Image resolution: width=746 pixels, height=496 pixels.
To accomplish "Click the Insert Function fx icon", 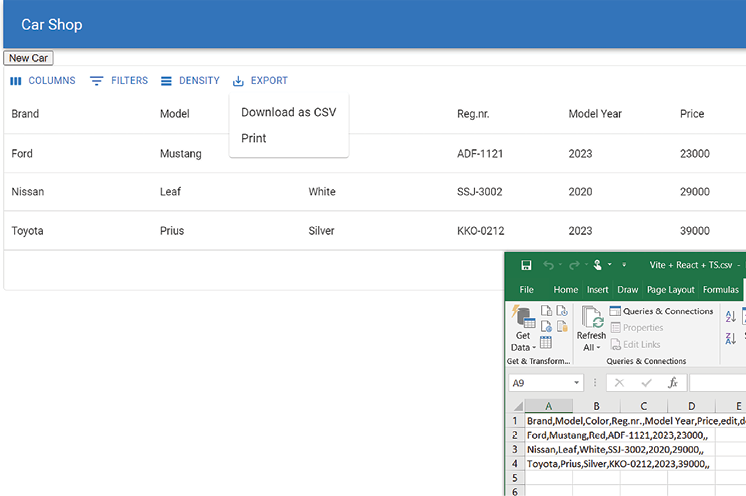I will 673,383.
